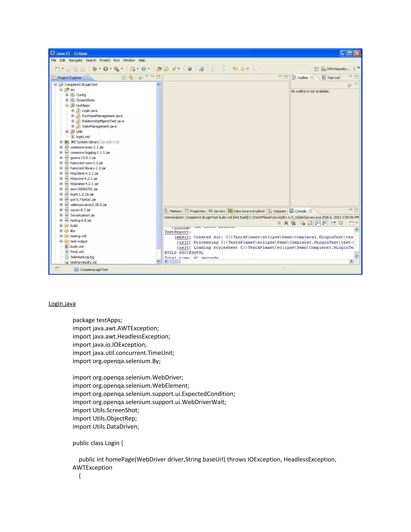Viewport: 411px width, 532px height.
Task: Open the Outline view menu triangle
Action: [x=356, y=84]
